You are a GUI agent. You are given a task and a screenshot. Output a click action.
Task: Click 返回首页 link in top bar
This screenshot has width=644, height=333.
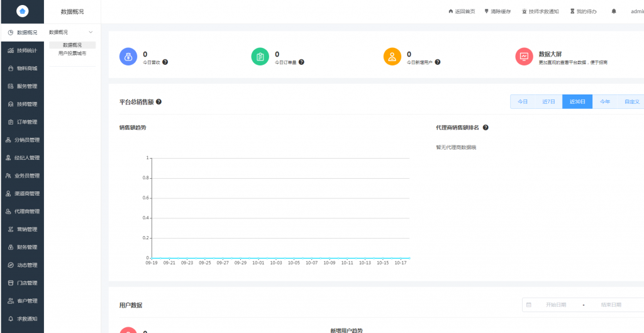462,11
